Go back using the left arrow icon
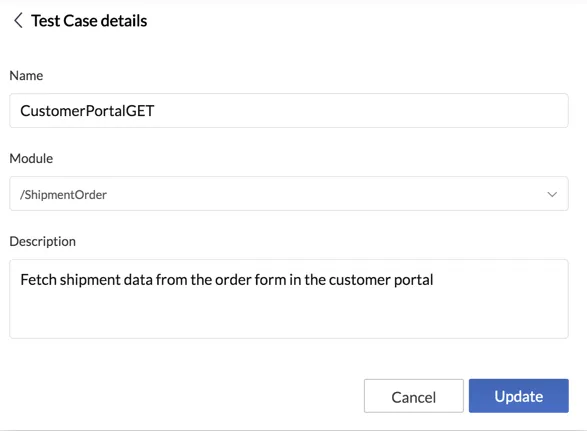The height and width of the screenshot is (431, 587). 18,21
